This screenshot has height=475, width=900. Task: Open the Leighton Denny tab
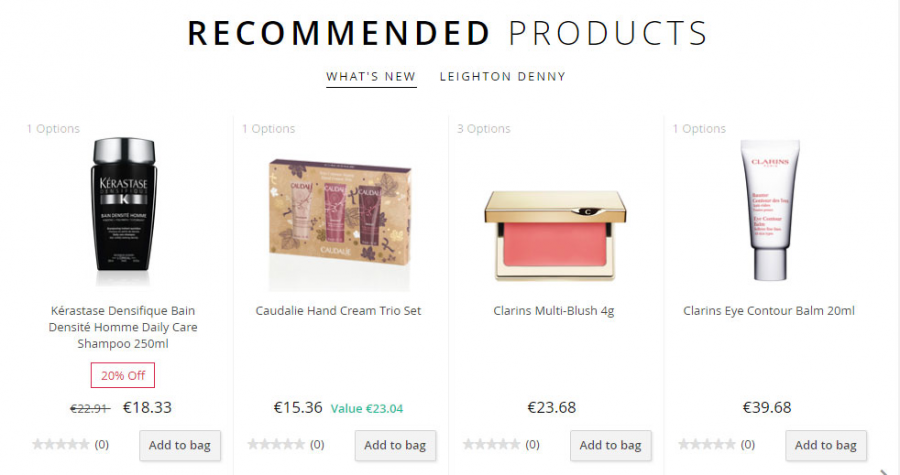point(502,76)
